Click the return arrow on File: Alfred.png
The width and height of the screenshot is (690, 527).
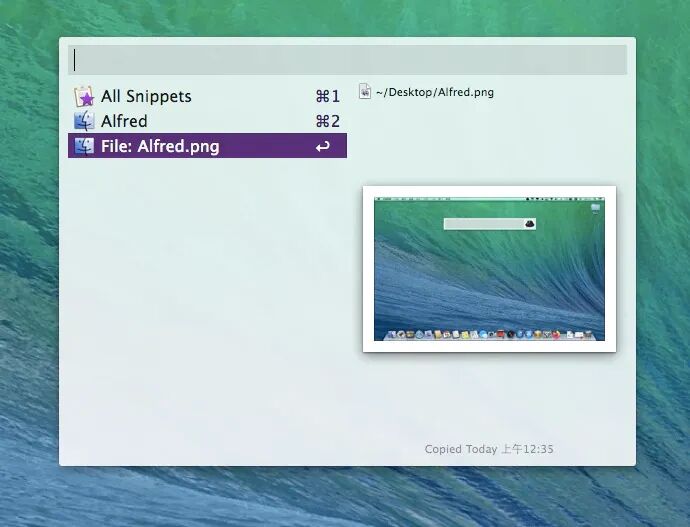point(323,146)
